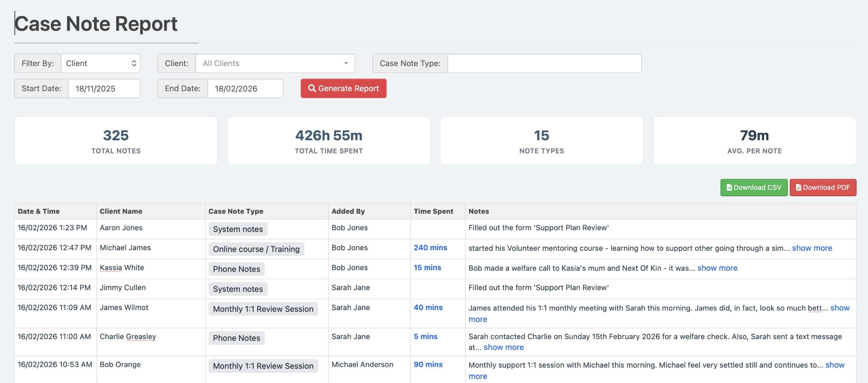This screenshot has height=383, width=868.
Task: Expand Charlie Greasley's note with show more
Action: [x=504, y=347]
